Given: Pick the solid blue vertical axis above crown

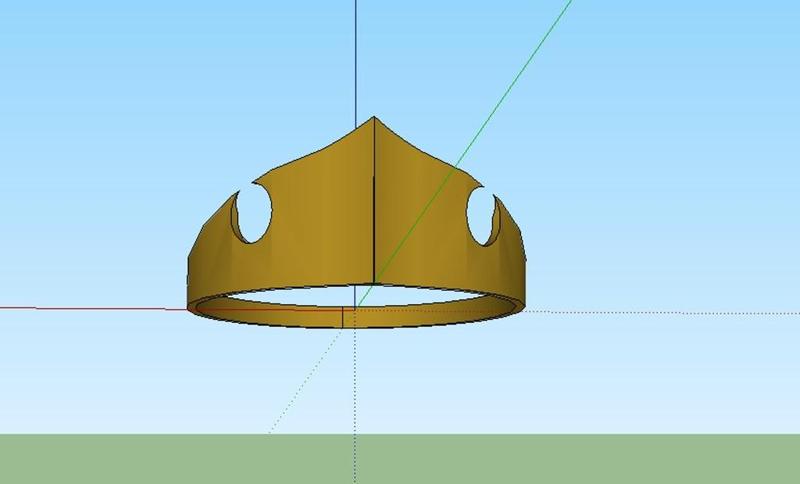Looking at the screenshot, I should point(356,64).
